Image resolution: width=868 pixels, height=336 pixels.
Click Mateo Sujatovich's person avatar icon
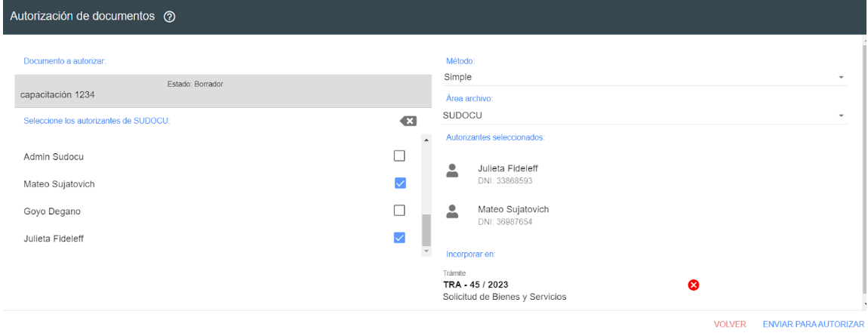click(x=453, y=211)
